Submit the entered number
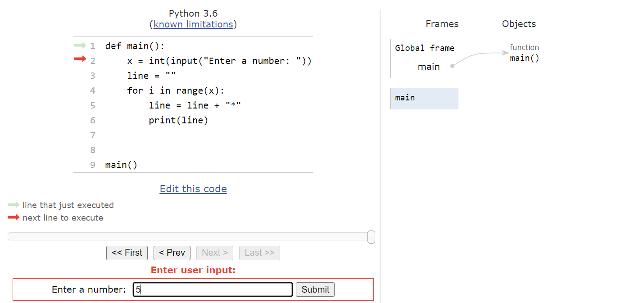 coord(315,289)
